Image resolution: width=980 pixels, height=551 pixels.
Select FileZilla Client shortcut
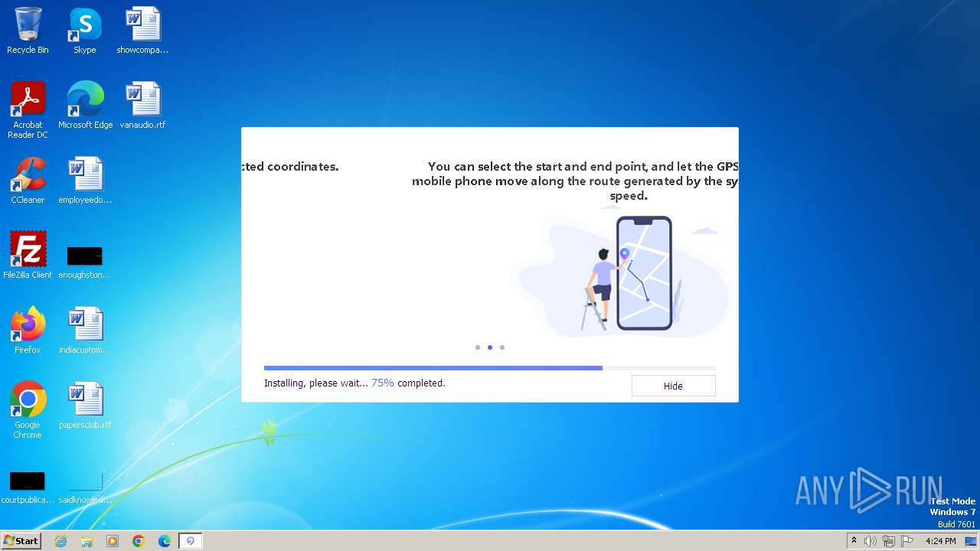[x=28, y=256]
